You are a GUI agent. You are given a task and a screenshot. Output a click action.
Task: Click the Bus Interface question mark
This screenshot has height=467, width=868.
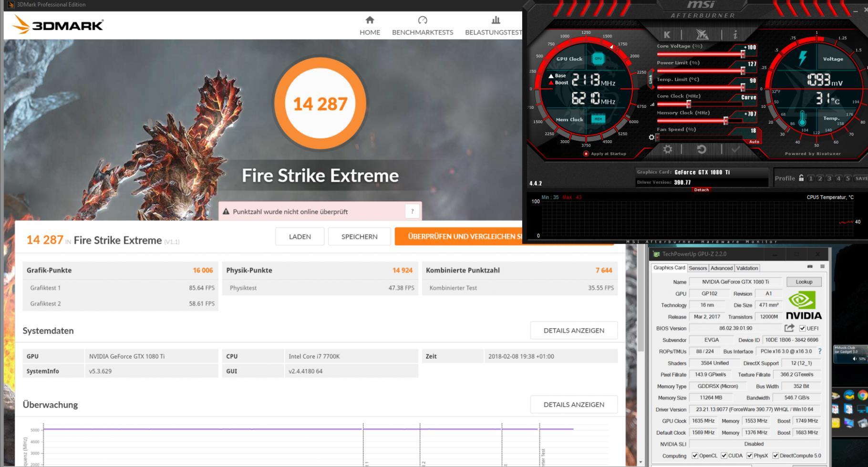point(820,352)
